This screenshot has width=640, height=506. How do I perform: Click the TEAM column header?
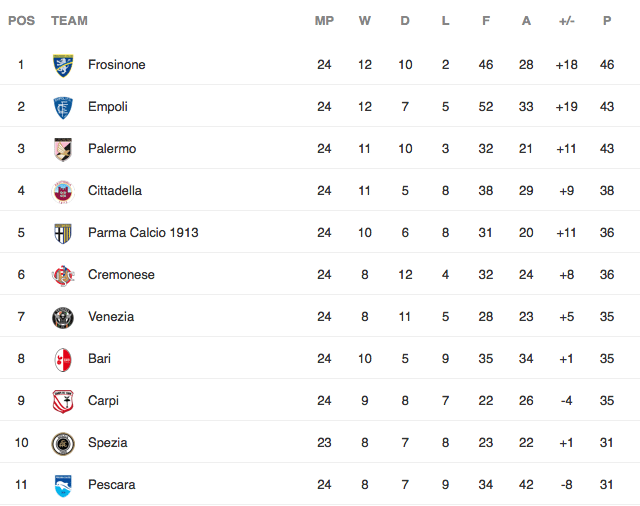point(69,21)
